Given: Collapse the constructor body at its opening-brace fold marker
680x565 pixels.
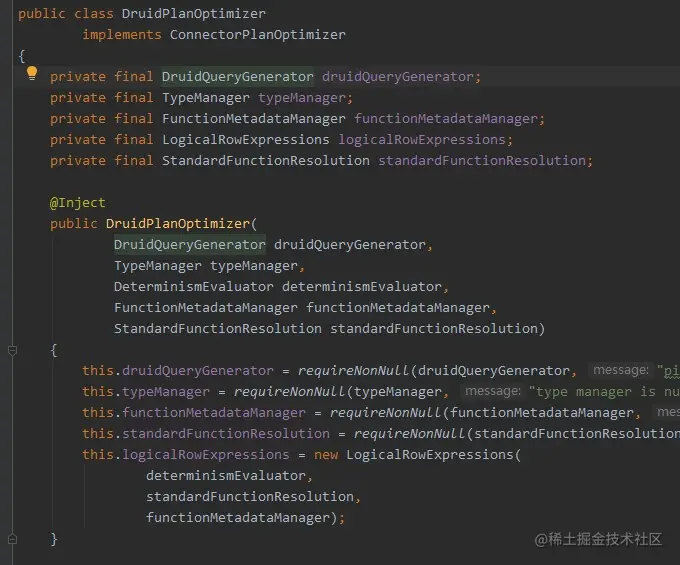Looking at the screenshot, I should [13, 350].
